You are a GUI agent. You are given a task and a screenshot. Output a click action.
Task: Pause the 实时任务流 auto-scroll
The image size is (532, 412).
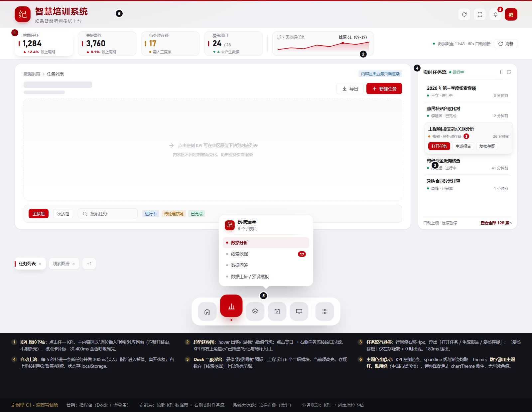(501, 72)
